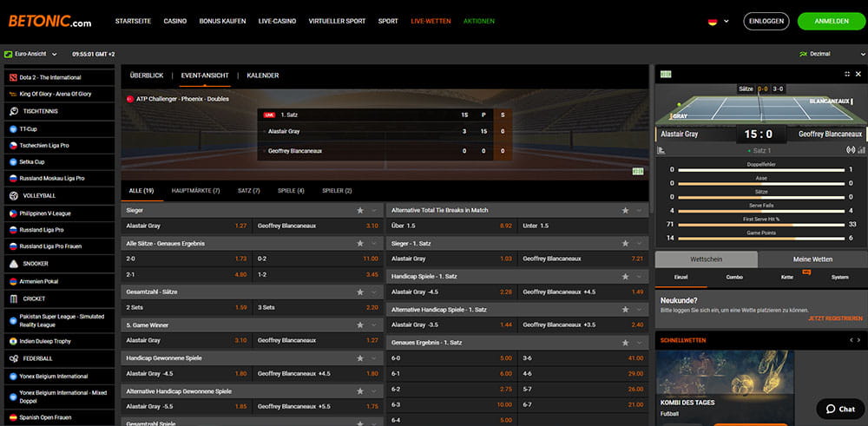
Task: Collapse Gesamtzahl - Sätze market section
Action: tap(374, 292)
